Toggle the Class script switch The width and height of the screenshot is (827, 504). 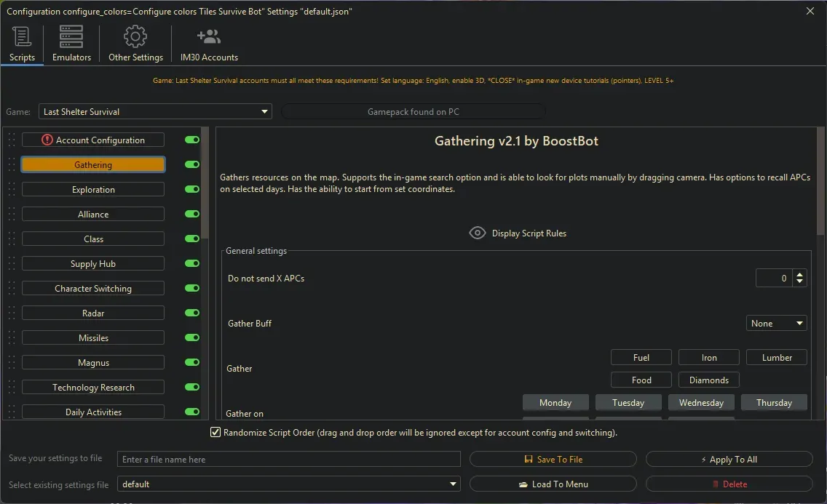(x=192, y=239)
